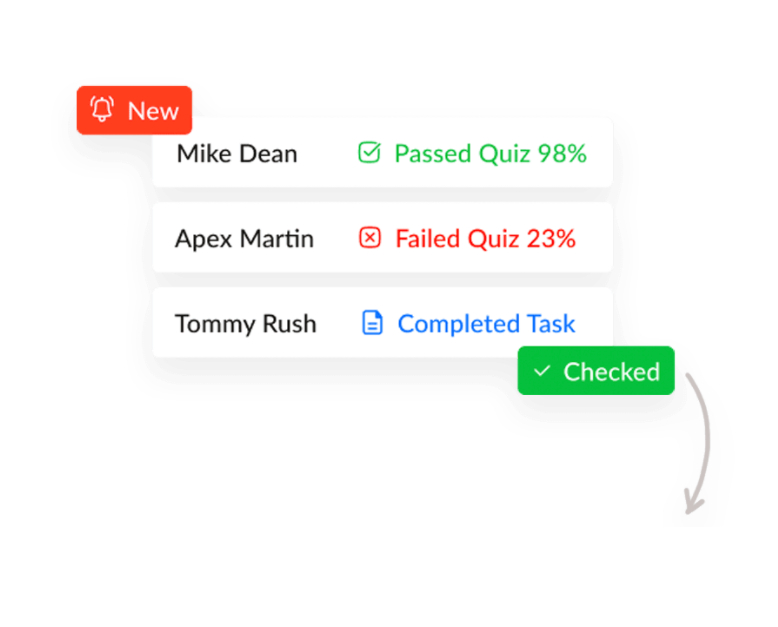The width and height of the screenshot is (778, 627).
Task: Click the white checkmark in the Checked badge
Action: tap(542, 371)
